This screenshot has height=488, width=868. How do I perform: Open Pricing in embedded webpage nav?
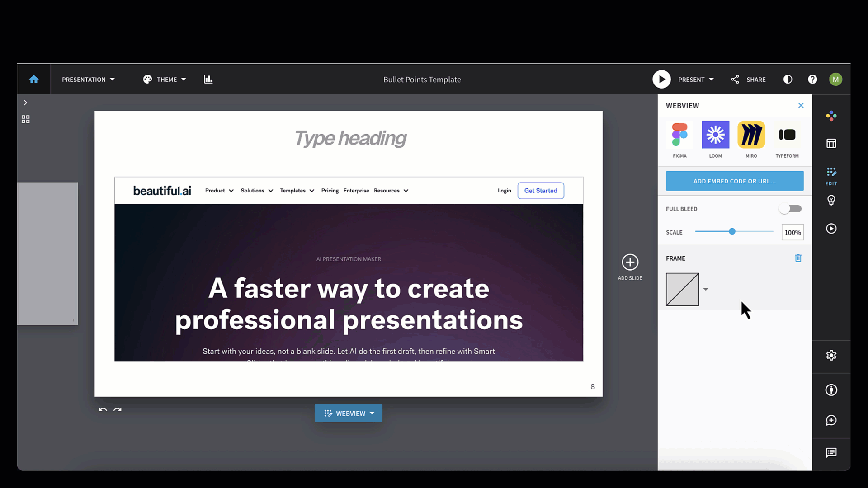click(x=330, y=191)
